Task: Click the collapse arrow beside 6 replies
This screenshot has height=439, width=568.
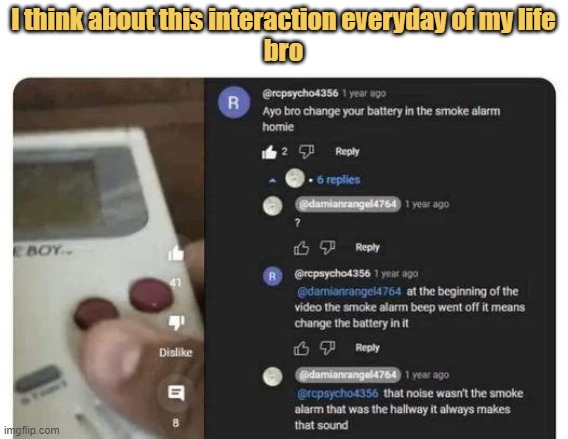Action: (272, 180)
